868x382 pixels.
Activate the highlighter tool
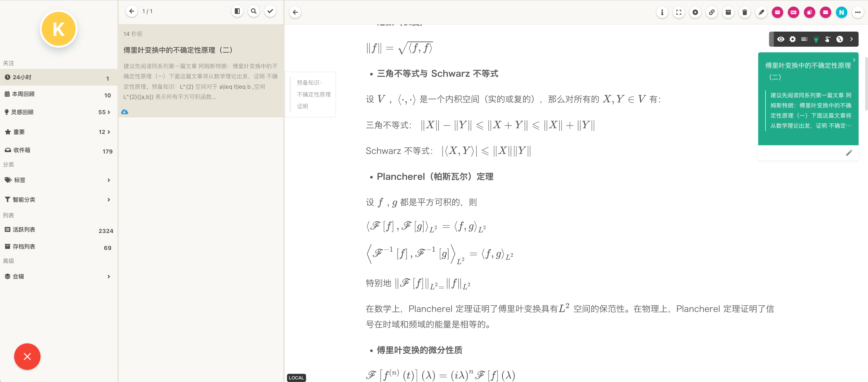coord(761,12)
